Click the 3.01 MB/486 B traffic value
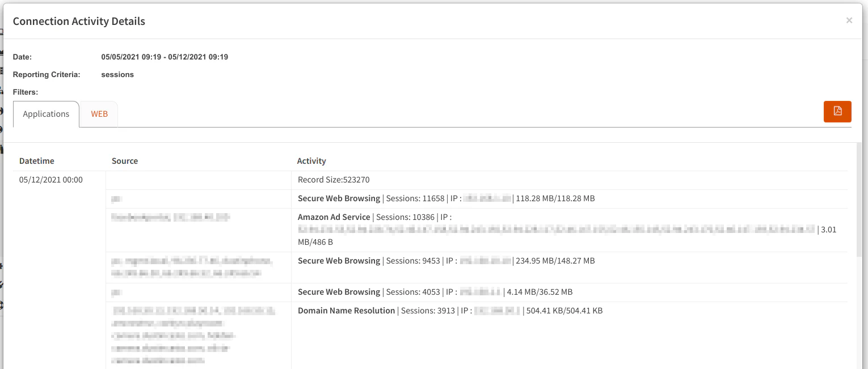 [567, 236]
